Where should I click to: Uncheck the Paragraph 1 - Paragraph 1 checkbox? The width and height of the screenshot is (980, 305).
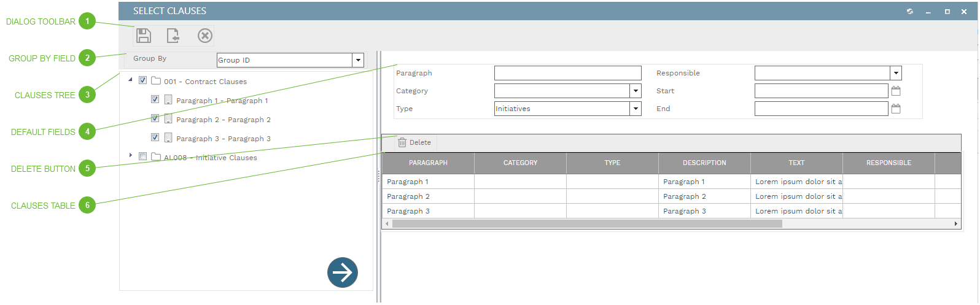(155, 99)
